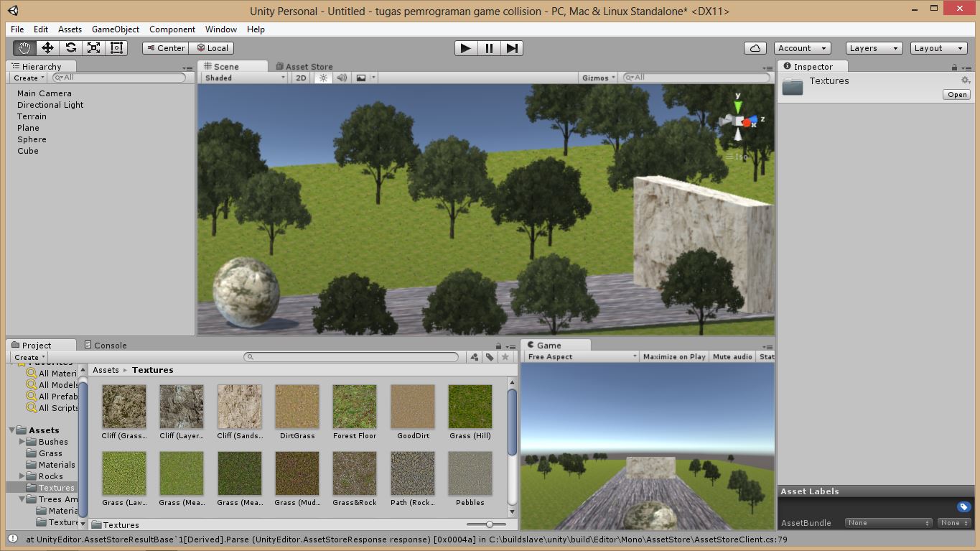The image size is (980, 551).
Task: Open the Edit menu
Action: 41,29
